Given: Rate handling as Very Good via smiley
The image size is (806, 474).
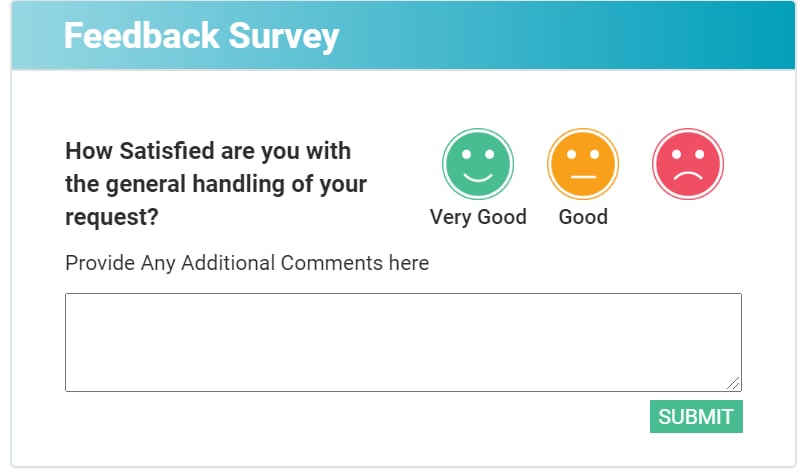Looking at the screenshot, I should (478, 164).
